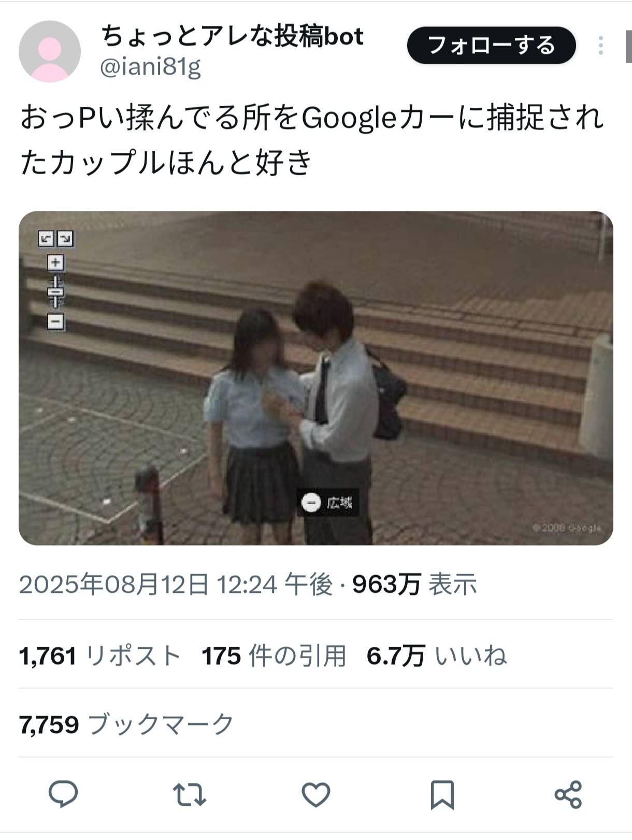632x840 pixels.
Task: Open the reply speech bubble icon
Action: pyautogui.click(x=63, y=794)
